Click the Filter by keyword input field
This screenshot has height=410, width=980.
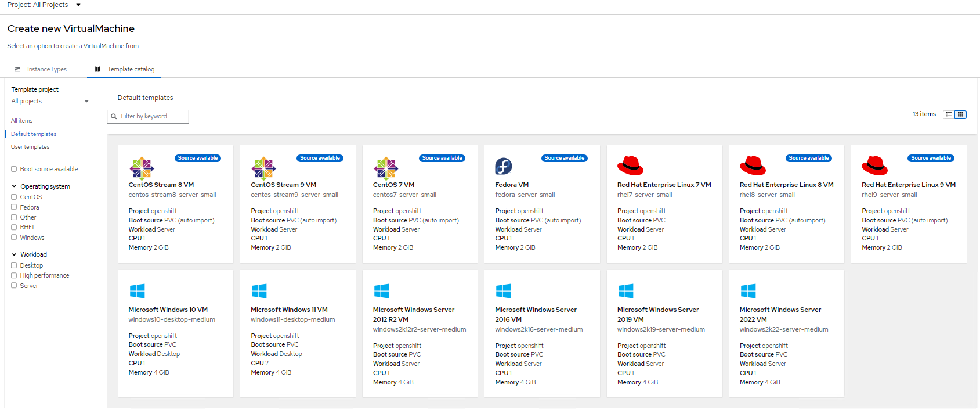[153, 117]
